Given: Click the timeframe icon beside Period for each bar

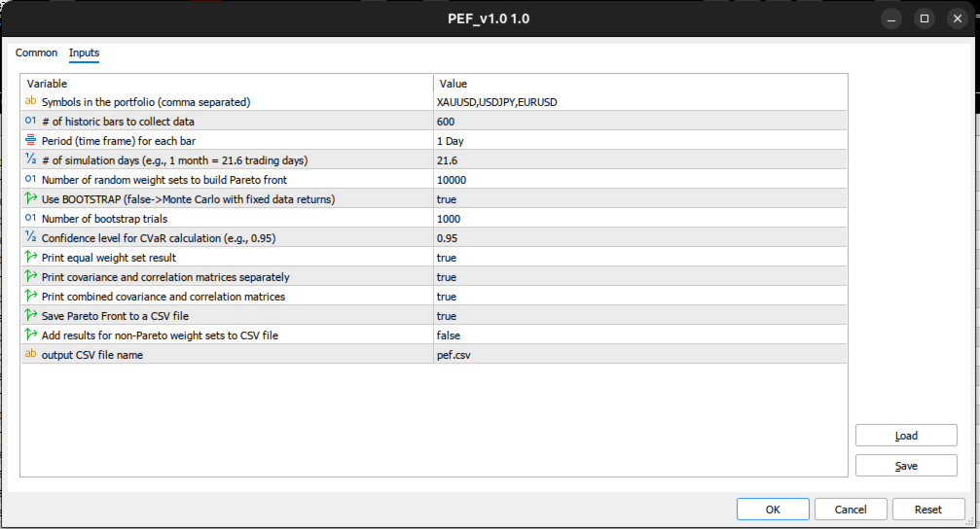Looking at the screenshot, I should (30, 140).
